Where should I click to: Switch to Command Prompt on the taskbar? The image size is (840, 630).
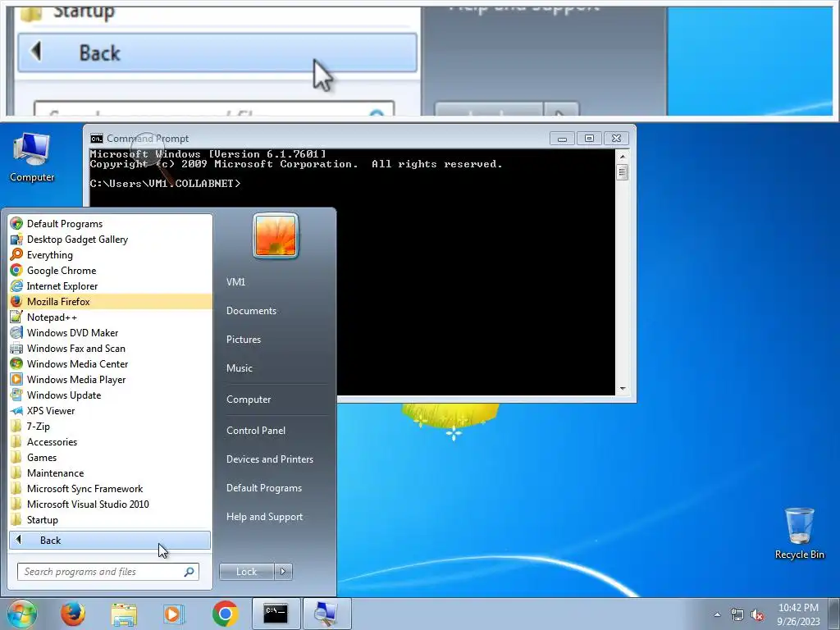tap(276, 614)
